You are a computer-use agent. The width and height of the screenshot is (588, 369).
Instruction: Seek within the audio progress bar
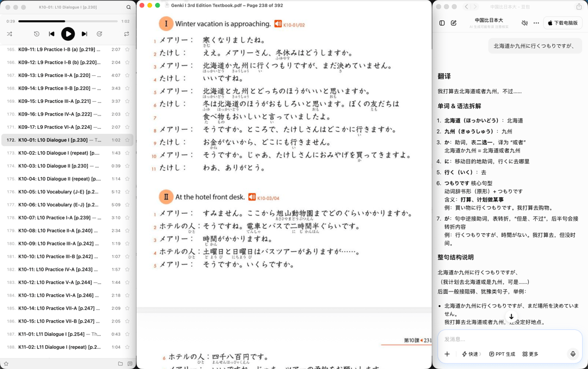(68, 21)
